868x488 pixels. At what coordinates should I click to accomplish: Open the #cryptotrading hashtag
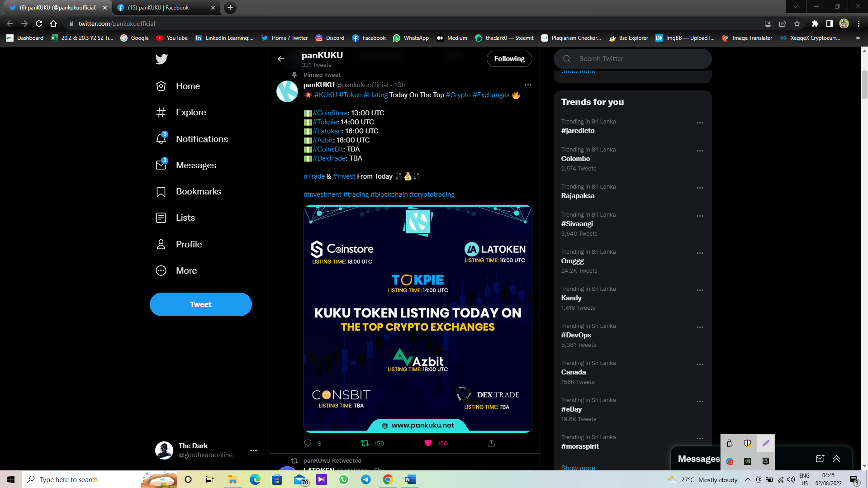(x=432, y=194)
